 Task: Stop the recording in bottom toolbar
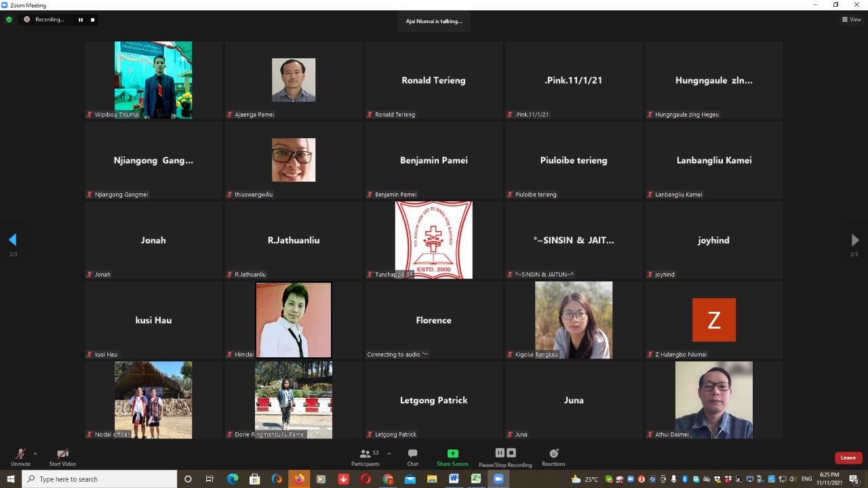pyautogui.click(x=511, y=453)
